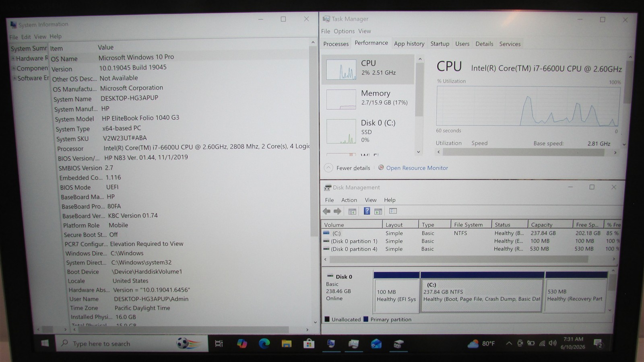The height and width of the screenshot is (362, 644).
Task: Switch to Startup tab
Action: [440, 44]
